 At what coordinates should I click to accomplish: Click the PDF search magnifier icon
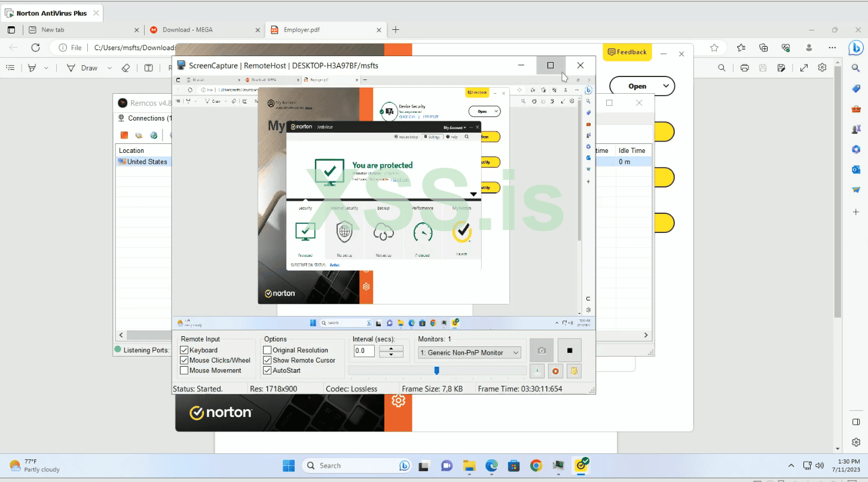click(722, 68)
